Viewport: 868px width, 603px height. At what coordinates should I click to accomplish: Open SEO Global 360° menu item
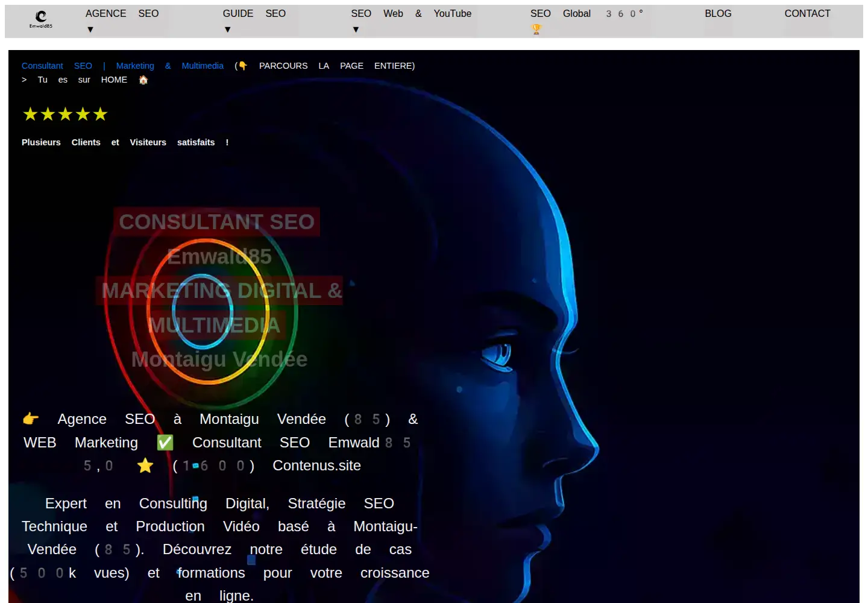(587, 13)
